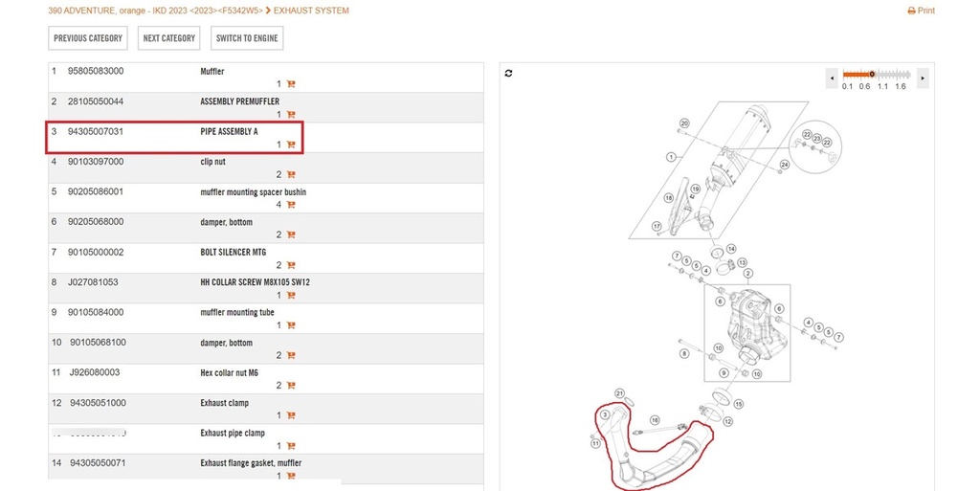
Task: Click part number 90205086001
Action: [96, 191]
